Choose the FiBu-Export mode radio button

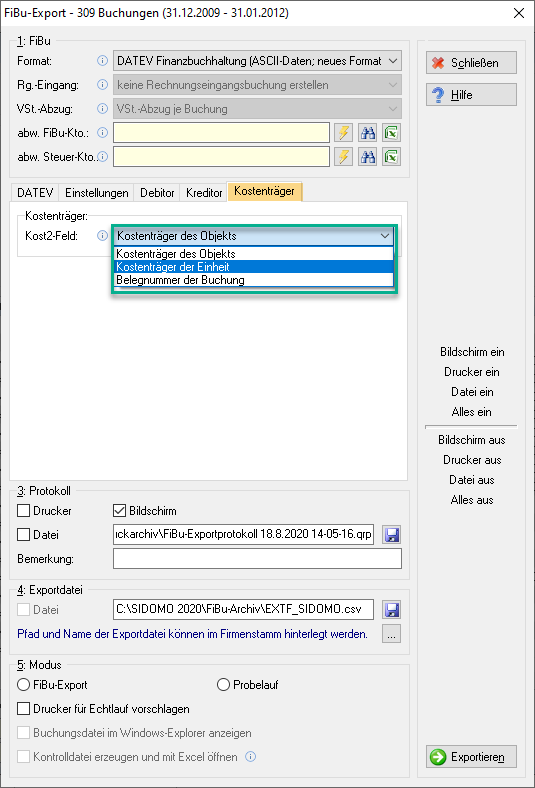click(24, 684)
